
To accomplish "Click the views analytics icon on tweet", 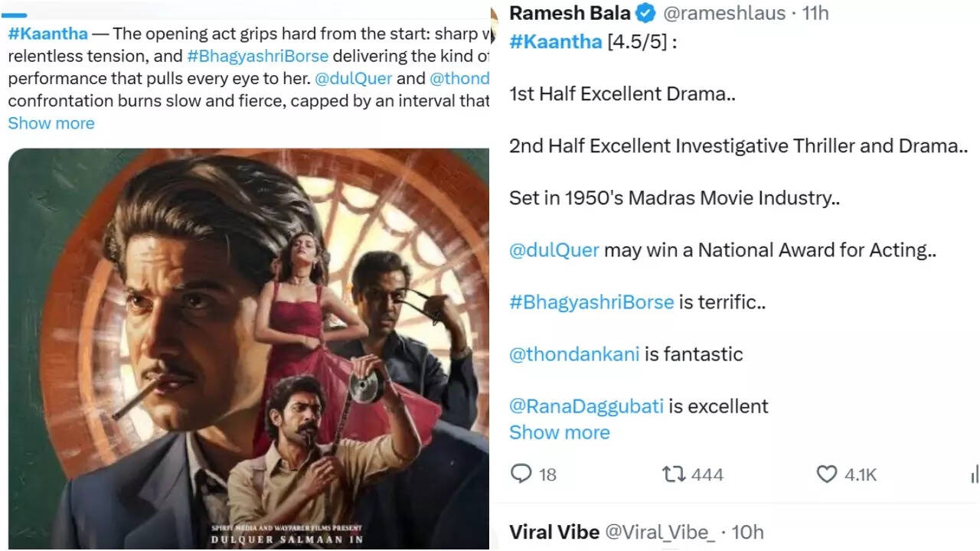I will point(975,474).
